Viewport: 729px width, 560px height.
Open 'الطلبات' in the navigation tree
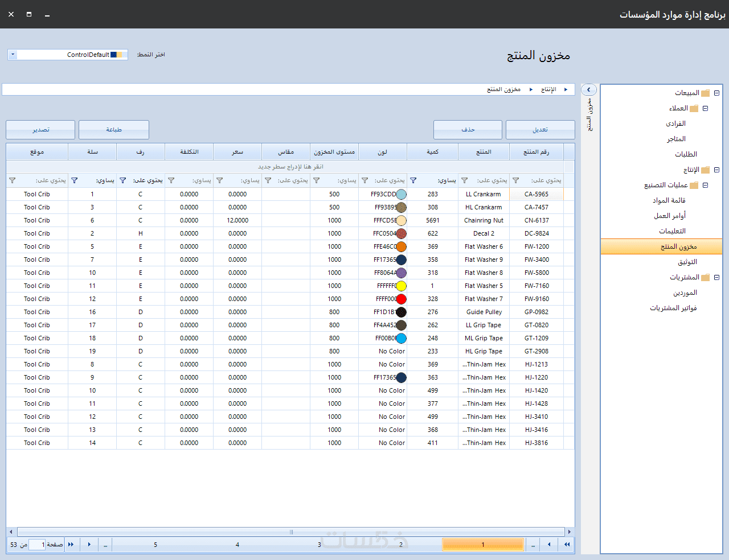tap(686, 154)
